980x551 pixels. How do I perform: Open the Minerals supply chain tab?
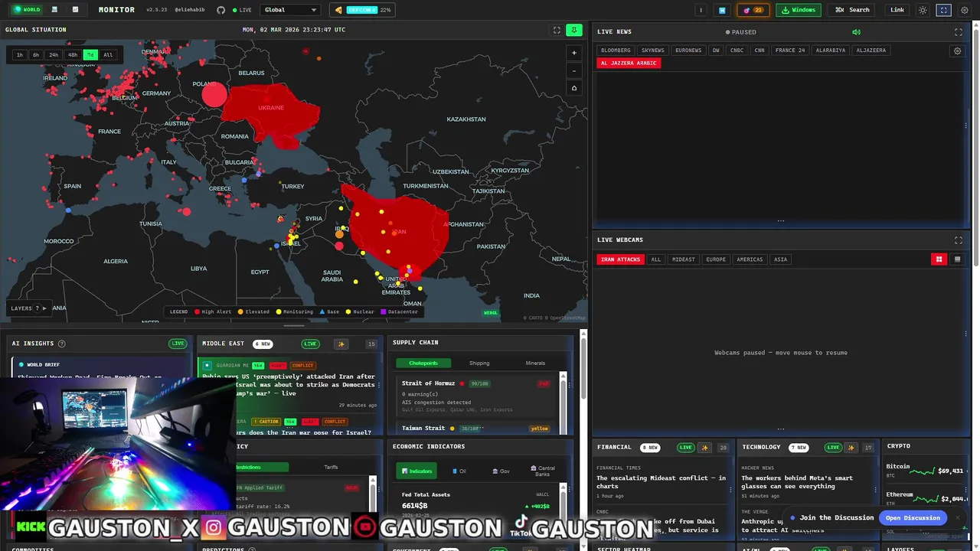535,363
